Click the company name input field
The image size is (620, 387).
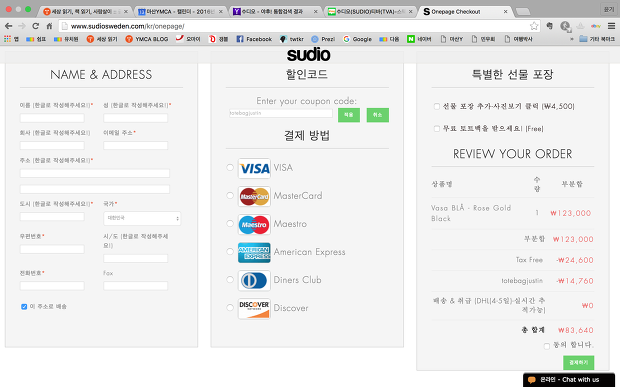(52, 145)
